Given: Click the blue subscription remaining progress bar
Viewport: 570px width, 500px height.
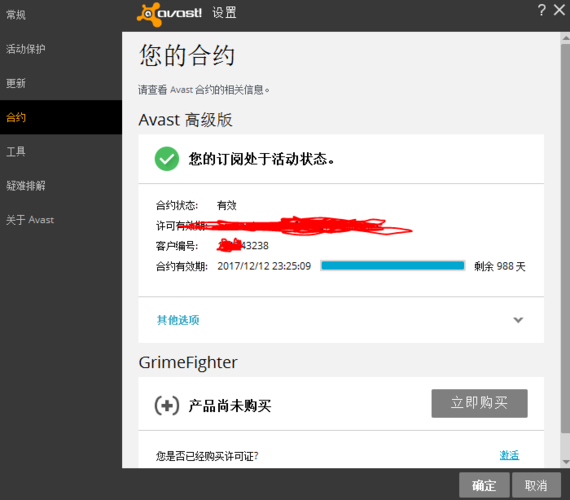Looking at the screenshot, I should point(393,266).
